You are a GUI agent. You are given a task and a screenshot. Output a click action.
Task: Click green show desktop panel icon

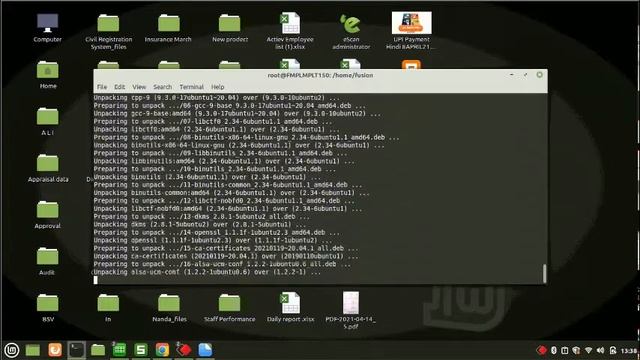(x=33, y=350)
